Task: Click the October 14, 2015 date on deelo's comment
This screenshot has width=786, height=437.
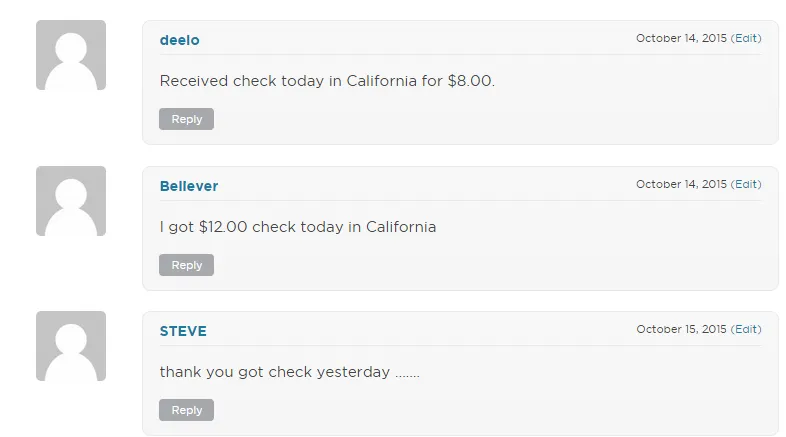Action: [x=681, y=38]
